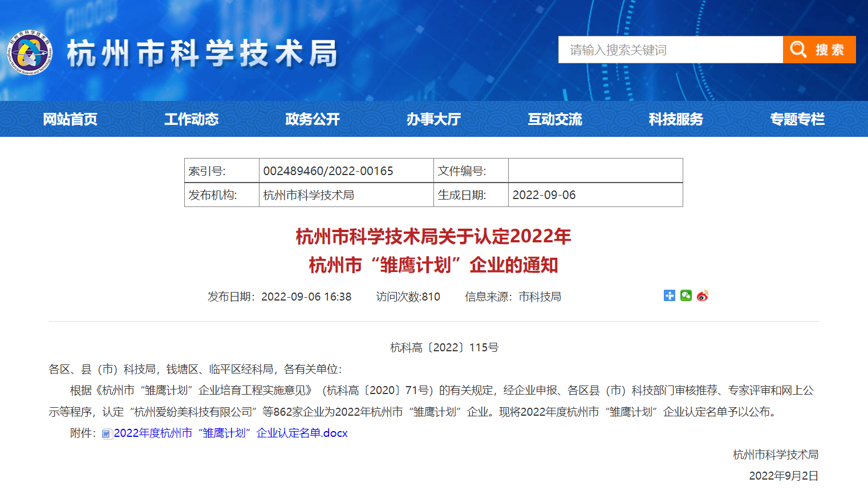Open the 专题专栏 nav item
This screenshot has height=491, width=868.
coord(797,119)
